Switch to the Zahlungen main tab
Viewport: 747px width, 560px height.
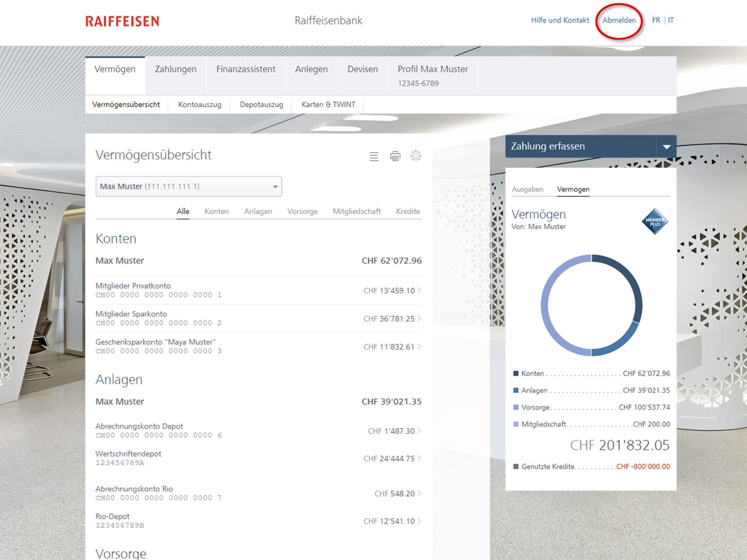(175, 69)
